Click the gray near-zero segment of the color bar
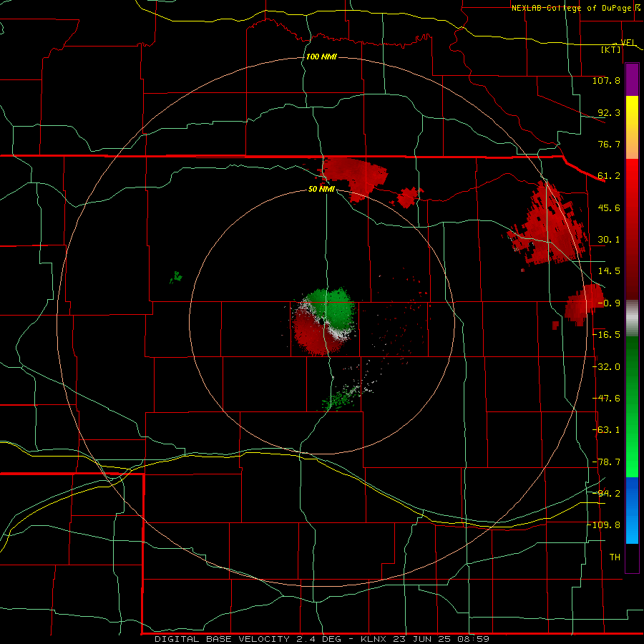Screen dimensions: 644x644 pos(632,316)
